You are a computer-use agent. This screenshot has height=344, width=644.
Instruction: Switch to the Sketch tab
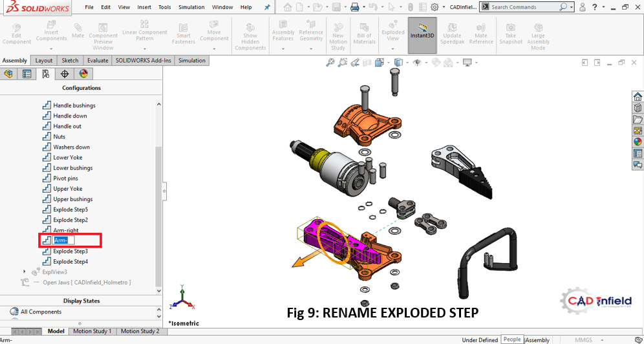(x=70, y=60)
